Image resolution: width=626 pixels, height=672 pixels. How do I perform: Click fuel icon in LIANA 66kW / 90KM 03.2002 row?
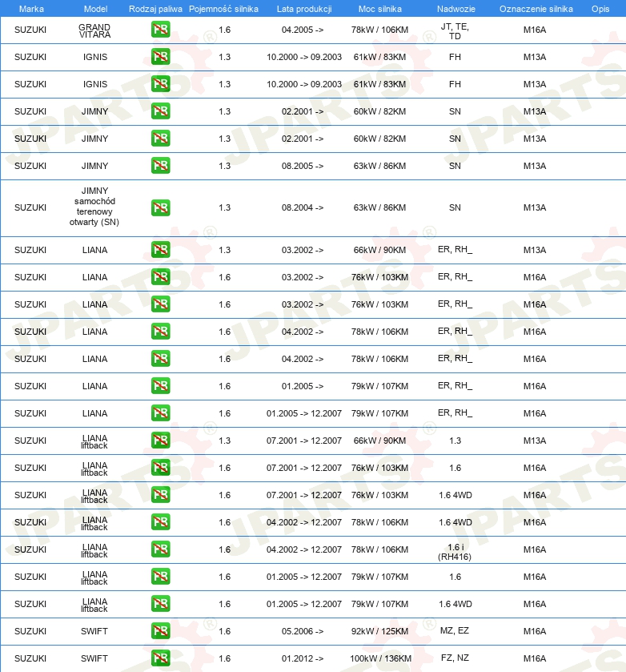(x=161, y=249)
